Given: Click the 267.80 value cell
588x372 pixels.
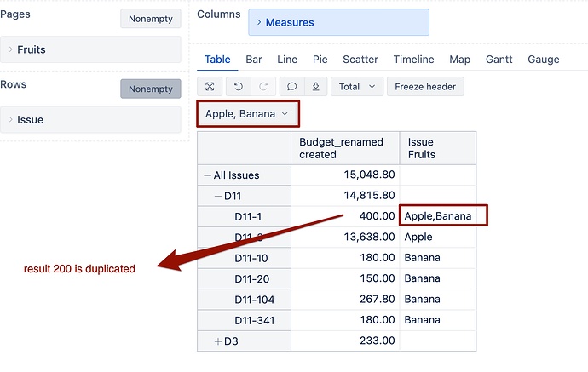Looking at the screenshot, I should (x=345, y=299).
